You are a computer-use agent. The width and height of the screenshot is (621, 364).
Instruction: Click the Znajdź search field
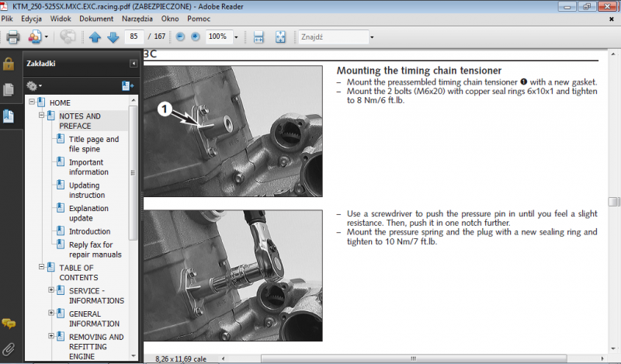coord(332,36)
